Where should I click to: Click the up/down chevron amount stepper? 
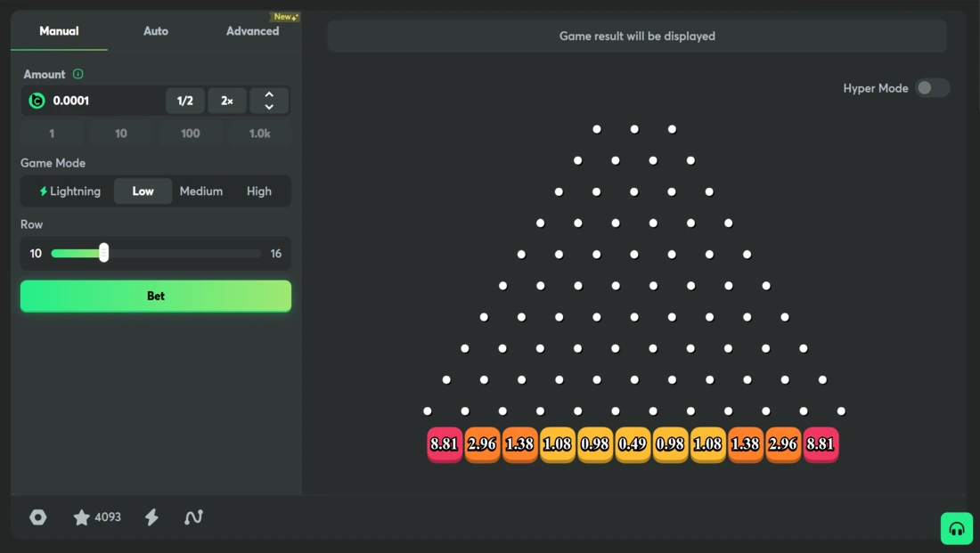(269, 101)
